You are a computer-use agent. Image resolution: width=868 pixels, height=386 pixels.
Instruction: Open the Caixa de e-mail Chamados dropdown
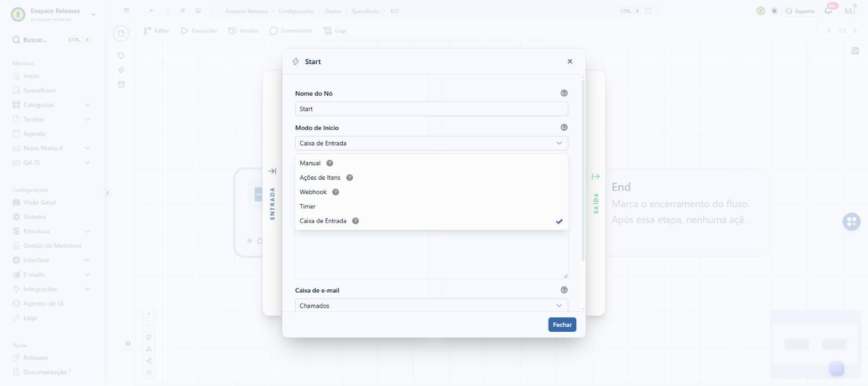click(431, 305)
